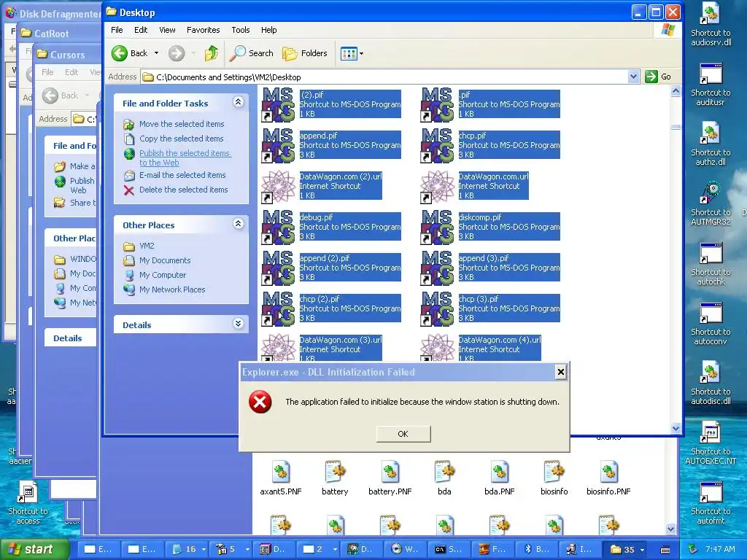Open VM2 folder in Other Places

pos(147,246)
